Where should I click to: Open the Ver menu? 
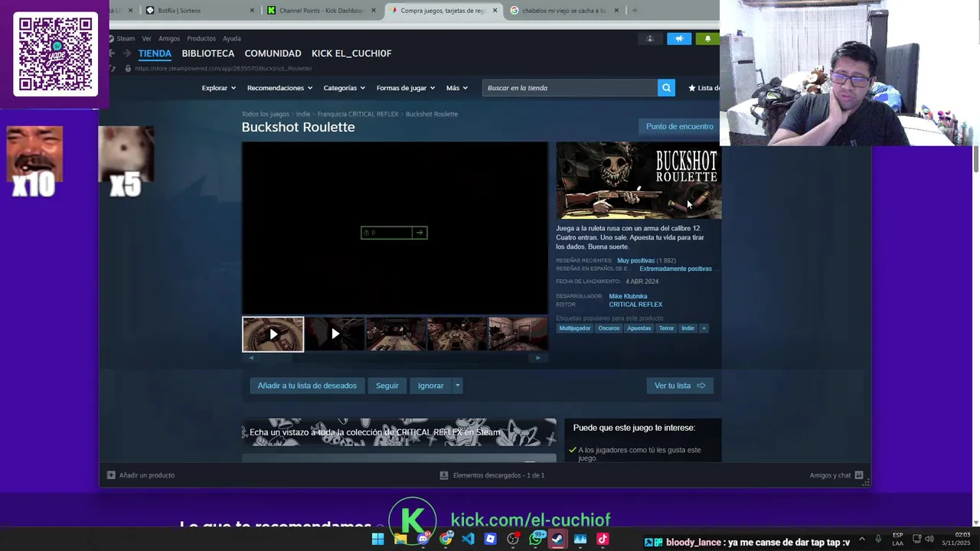146,38
